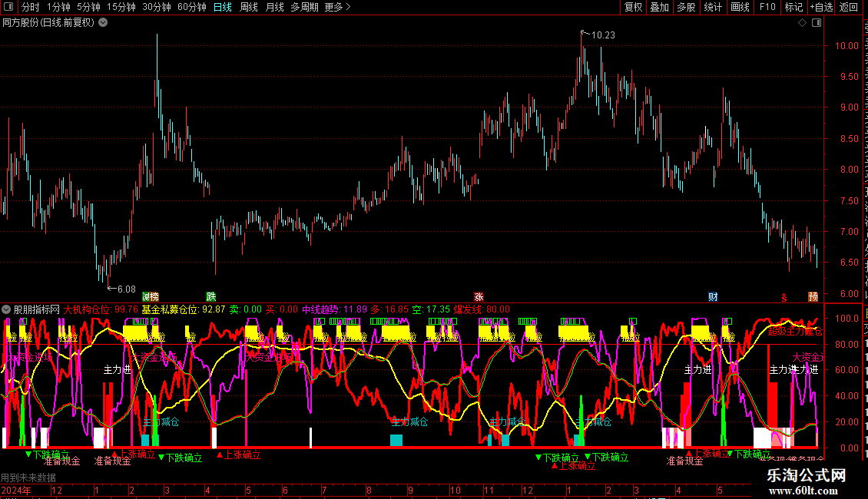Click the 6.08 low price label
Screen dimensions: 868x499
(126, 289)
